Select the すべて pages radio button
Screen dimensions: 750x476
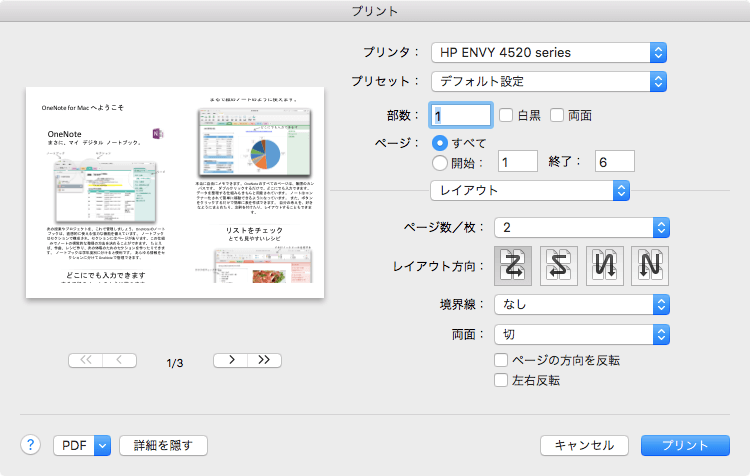click(x=440, y=143)
